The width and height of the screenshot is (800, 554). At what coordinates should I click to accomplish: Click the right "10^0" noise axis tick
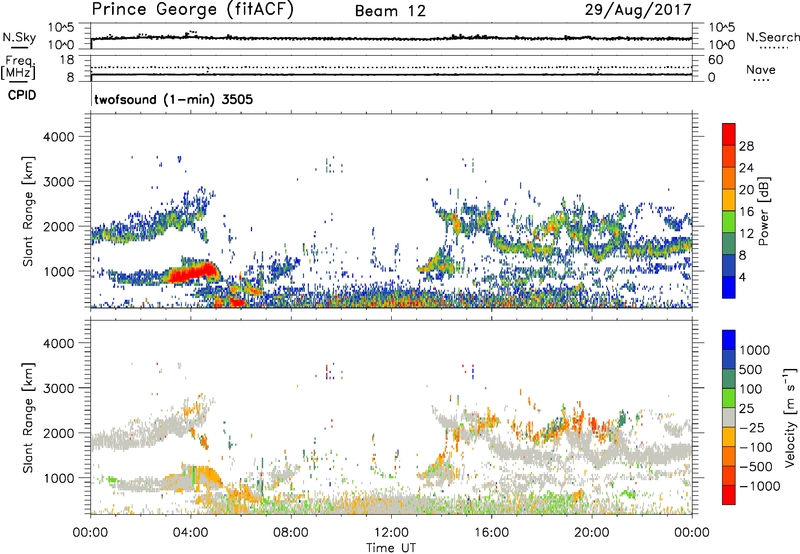tap(722, 45)
